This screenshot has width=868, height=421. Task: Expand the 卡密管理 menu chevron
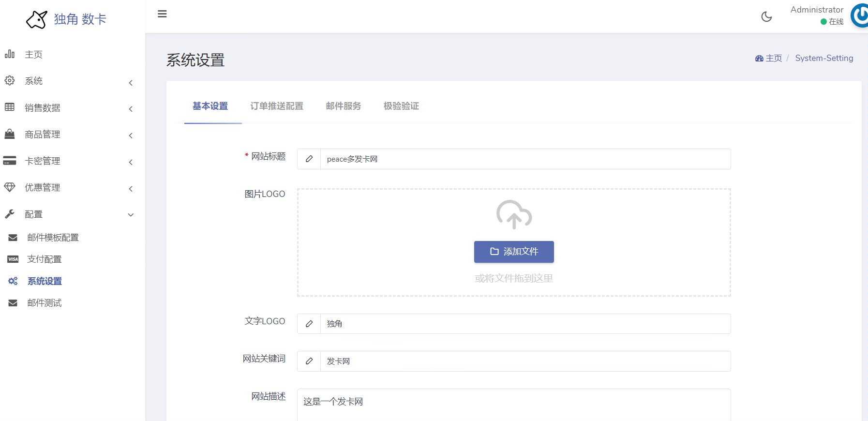tap(131, 162)
